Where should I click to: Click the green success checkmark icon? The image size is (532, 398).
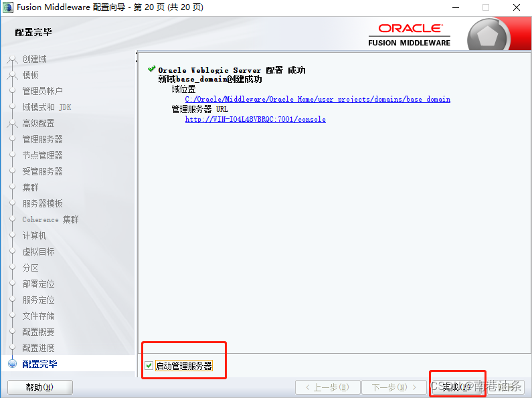tap(152, 69)
